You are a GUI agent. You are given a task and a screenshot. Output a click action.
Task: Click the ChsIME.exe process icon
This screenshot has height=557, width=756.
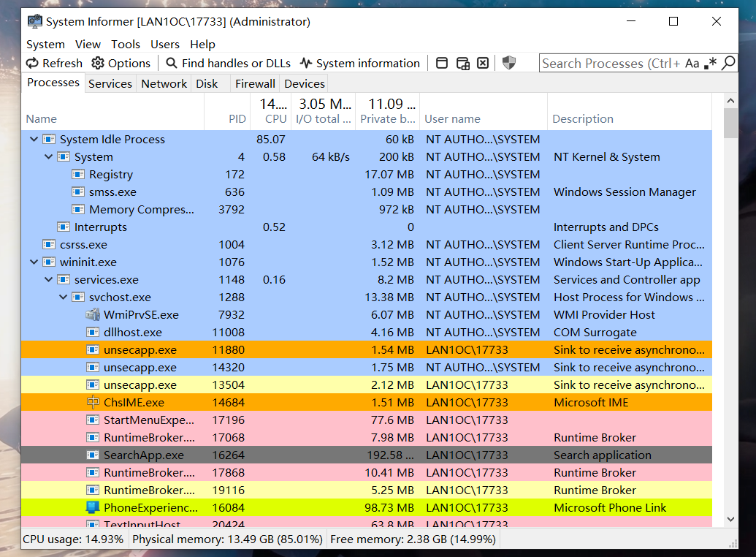point(93,403)
